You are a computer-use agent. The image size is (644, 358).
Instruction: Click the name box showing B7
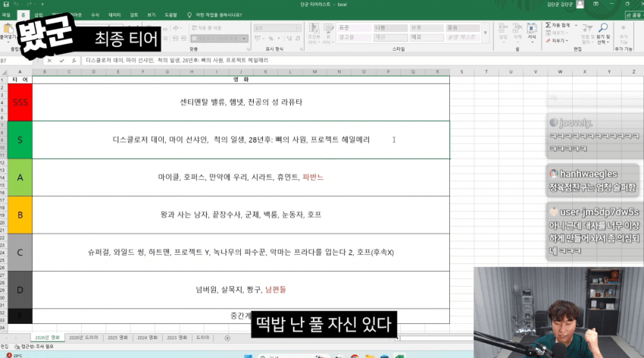[x=17, y=61]
